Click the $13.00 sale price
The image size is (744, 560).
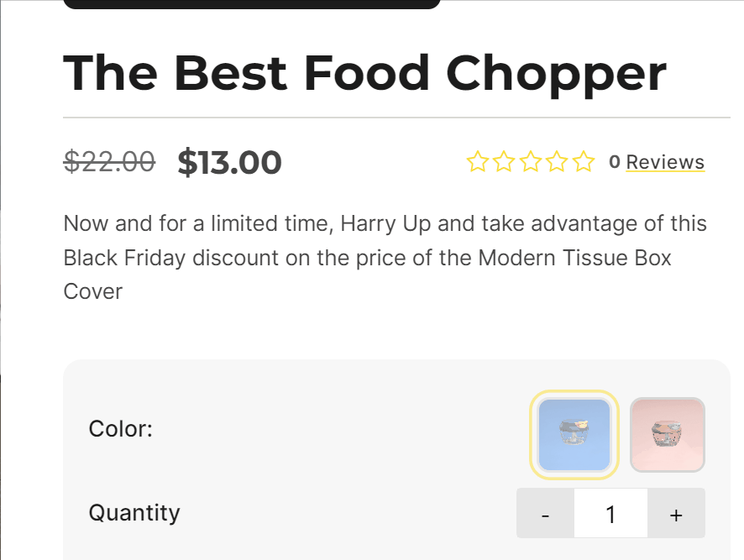click(x=229, y=162)
